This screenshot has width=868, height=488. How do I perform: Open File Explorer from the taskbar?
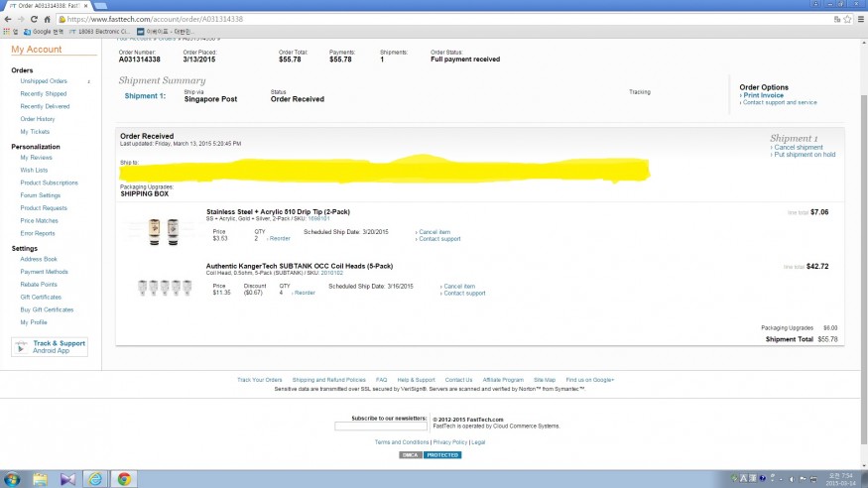click(x=40, y=479)
